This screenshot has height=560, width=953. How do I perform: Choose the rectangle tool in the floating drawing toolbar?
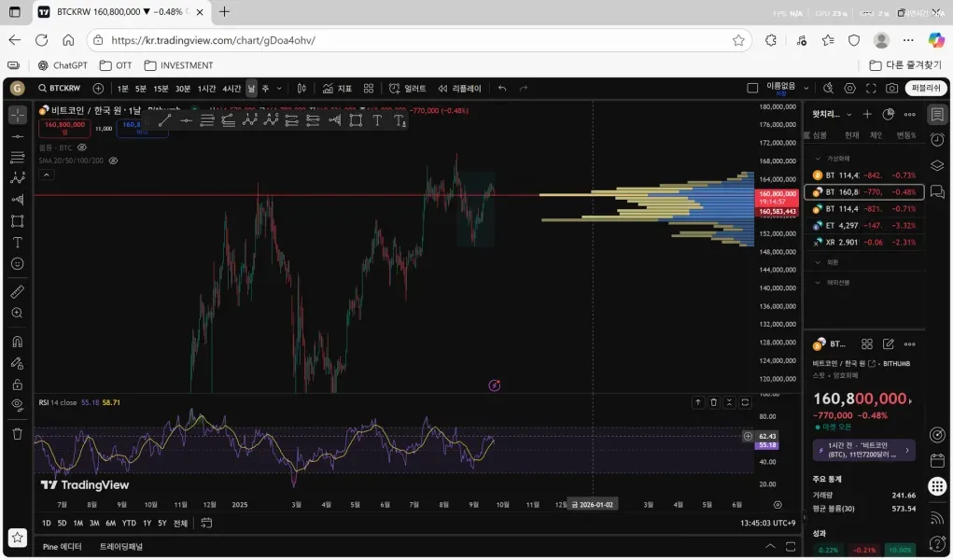(x=357, y=120)
